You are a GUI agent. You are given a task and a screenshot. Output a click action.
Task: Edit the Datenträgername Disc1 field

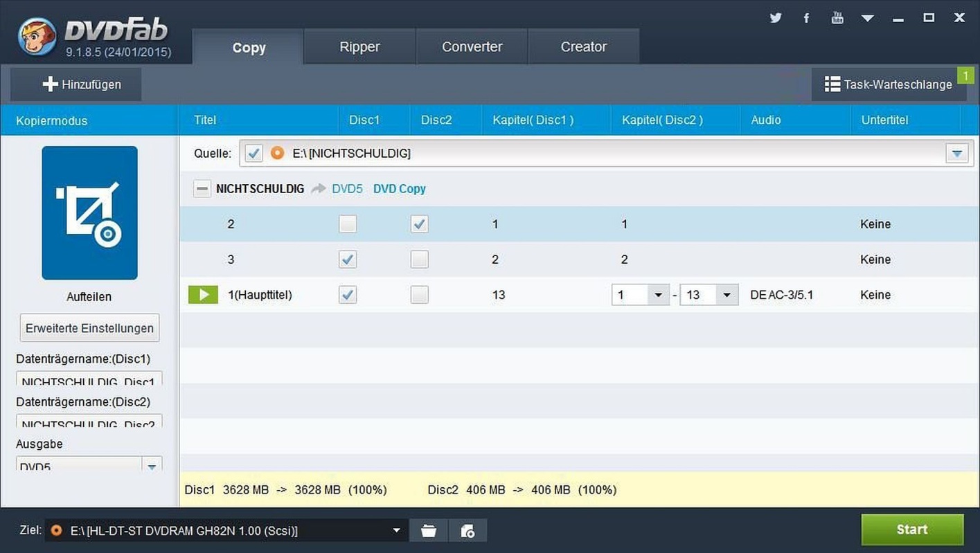89,379
